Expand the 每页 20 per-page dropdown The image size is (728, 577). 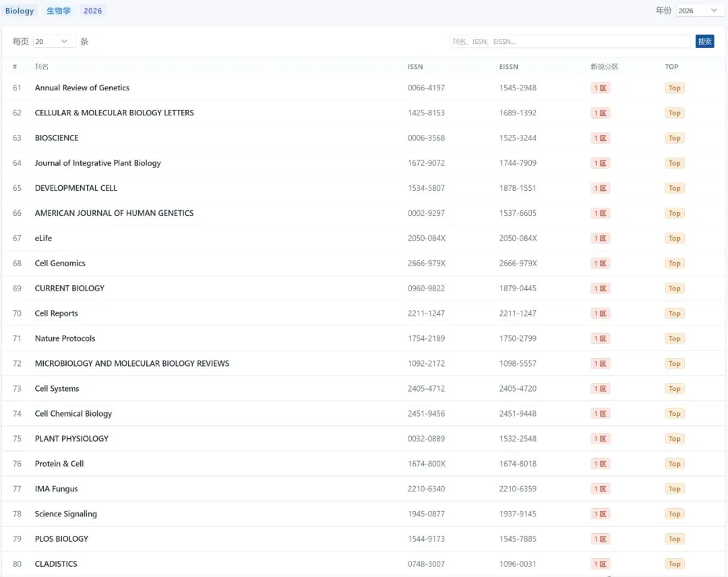point(53,42)
